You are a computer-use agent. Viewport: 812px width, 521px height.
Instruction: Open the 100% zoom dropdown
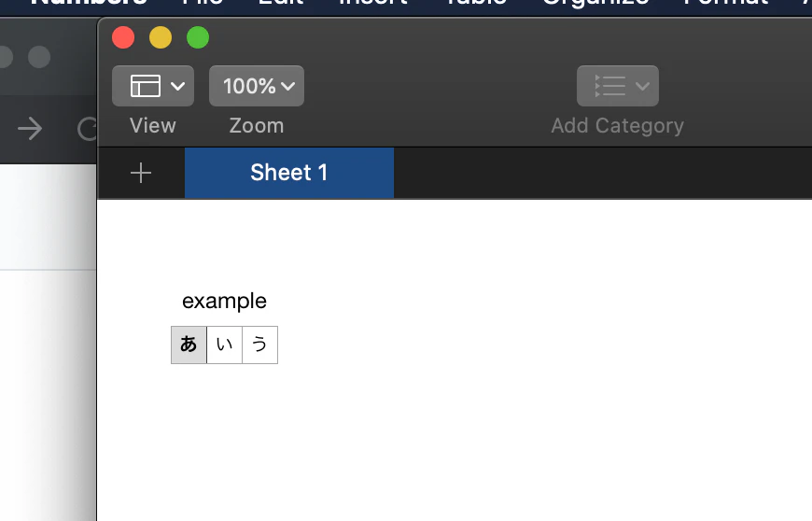pyautogui.click(x=257, y=86)
